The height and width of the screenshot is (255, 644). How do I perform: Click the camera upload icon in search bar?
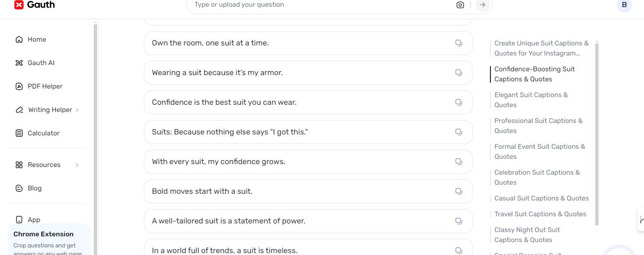[x=460, y=5]
